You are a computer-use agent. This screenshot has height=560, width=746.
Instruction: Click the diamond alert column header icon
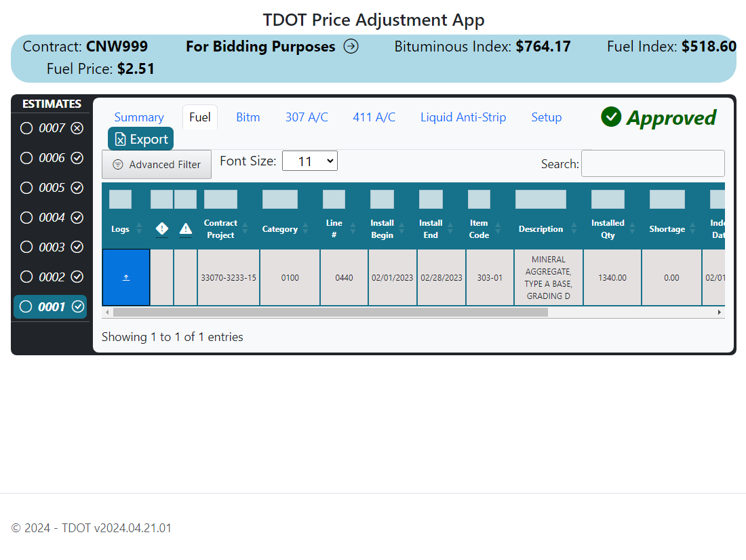tap(162, 229)
